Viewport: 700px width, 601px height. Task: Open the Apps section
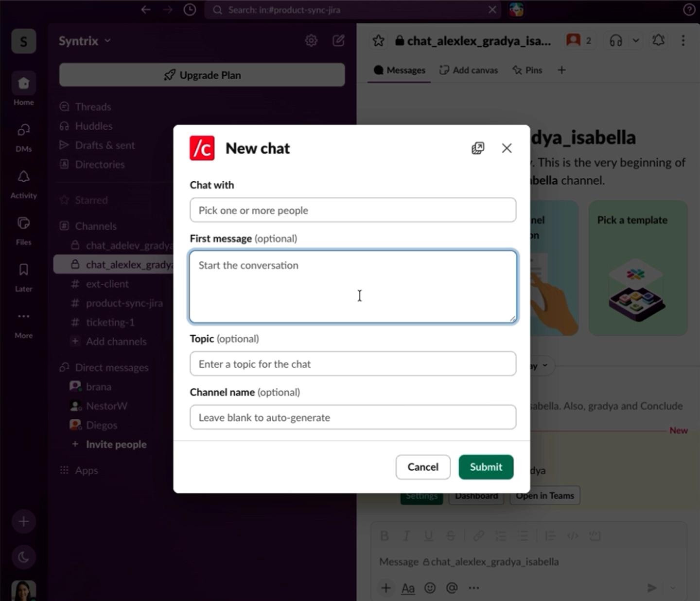[x=86, y=470]
